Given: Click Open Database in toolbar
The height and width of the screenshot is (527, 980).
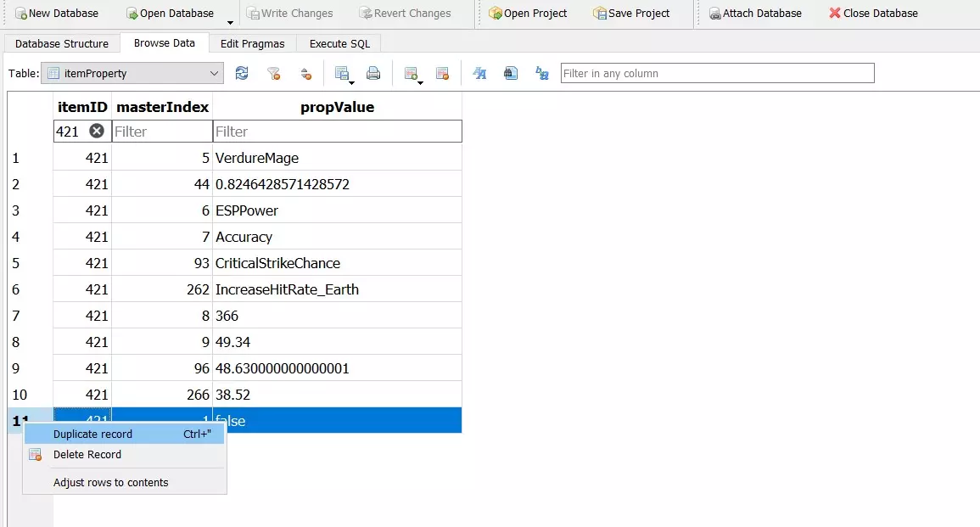Looking at the screenshot, I should (170, 13).
